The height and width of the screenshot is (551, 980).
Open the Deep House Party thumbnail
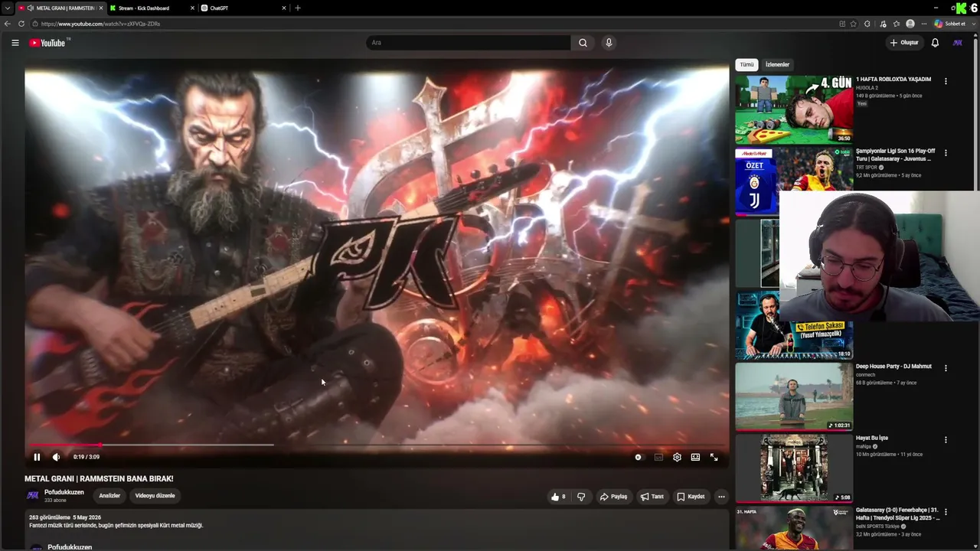[x=794, y=396]
